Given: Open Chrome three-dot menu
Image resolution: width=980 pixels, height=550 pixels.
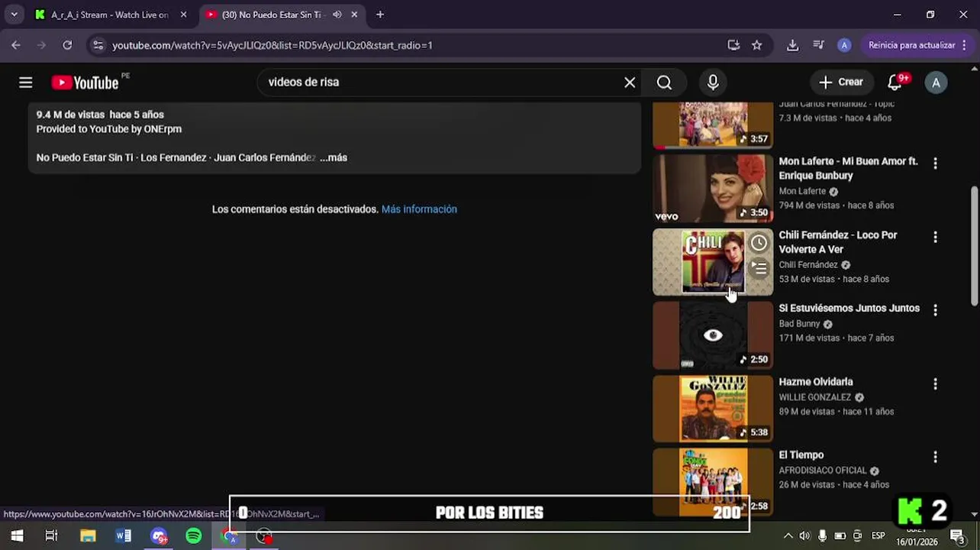Looking at the screenshot, I should pyautogui.click(x=965, y=45).
